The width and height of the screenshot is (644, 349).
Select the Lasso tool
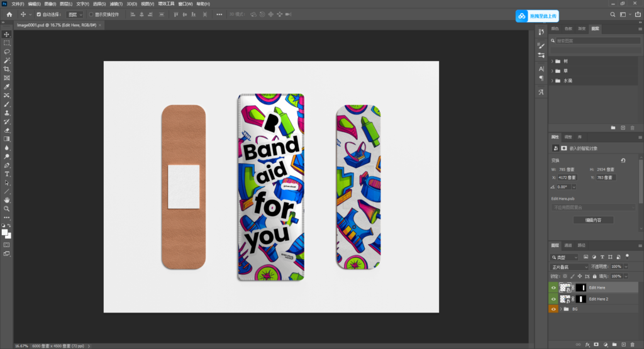pos(6,52)
